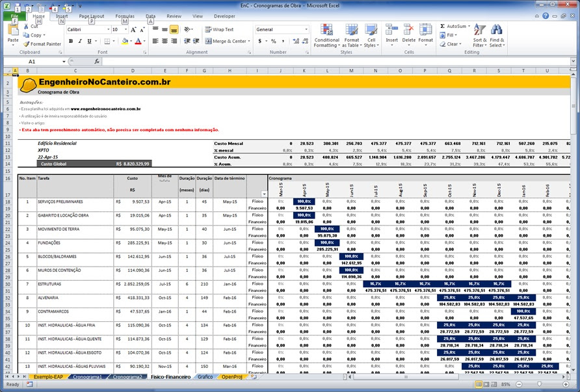Open the Page Layout ribbon tab
The width and height of the screenshot is (580, 392).
(91, 16)
